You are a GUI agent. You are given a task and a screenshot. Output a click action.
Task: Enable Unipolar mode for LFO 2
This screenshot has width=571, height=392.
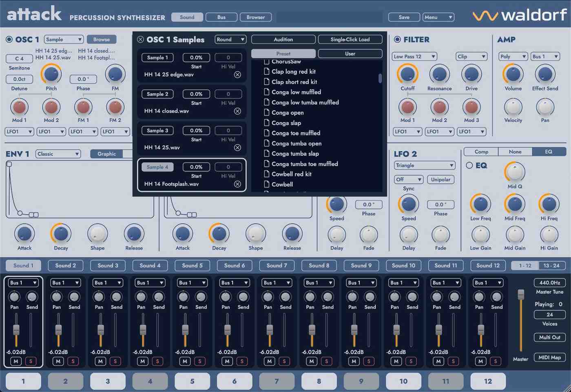click(440, 179)
